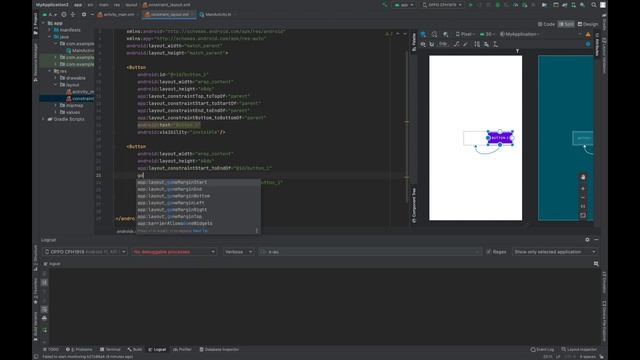Click Logcat find icon at far right

point(596,264)
